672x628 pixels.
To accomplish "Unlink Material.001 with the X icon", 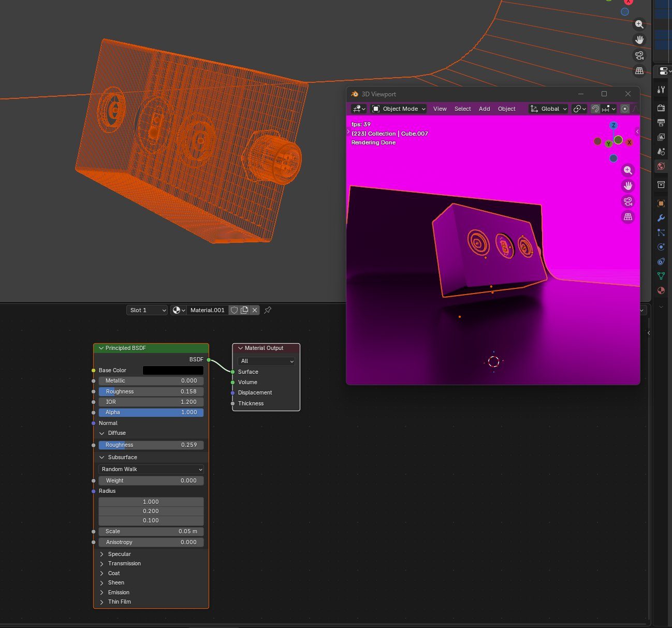I will 255,310.
